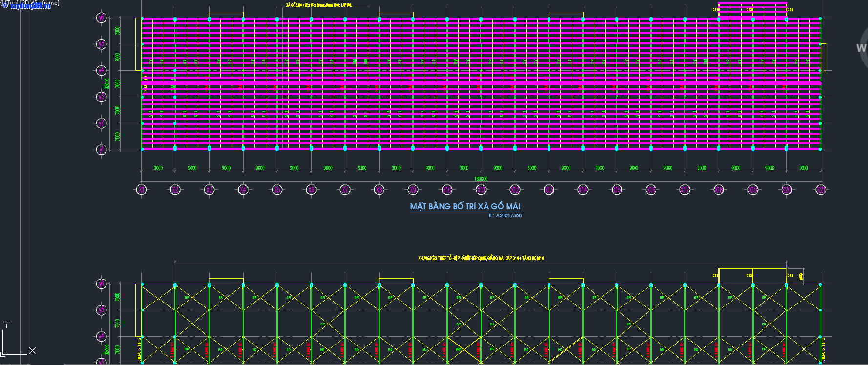Select the Y6 bubble in the roof purlin plan

click(x=101, y=18)
